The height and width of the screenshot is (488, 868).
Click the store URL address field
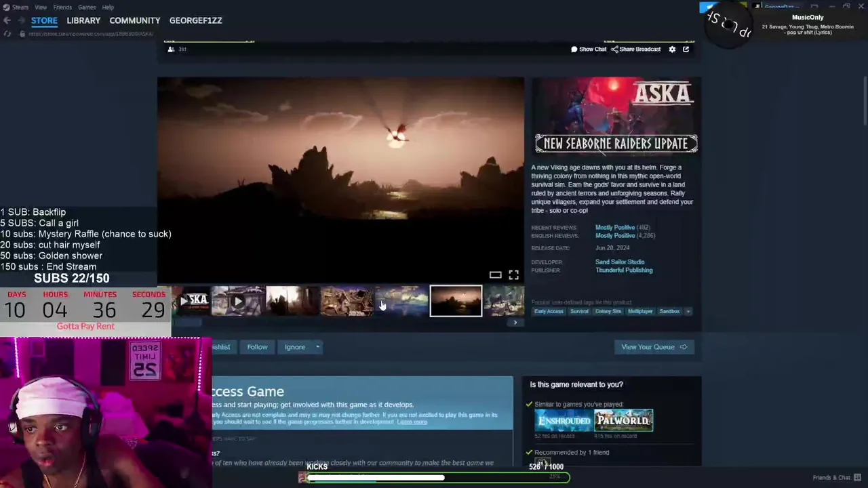[x=91, y=34]
